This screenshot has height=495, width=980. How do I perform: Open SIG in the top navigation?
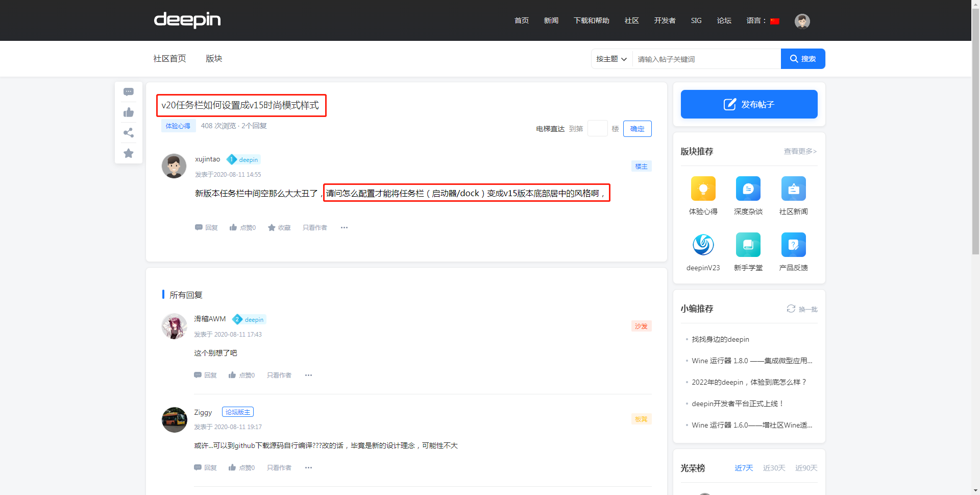pyautogui.click(x=696, y=21)
